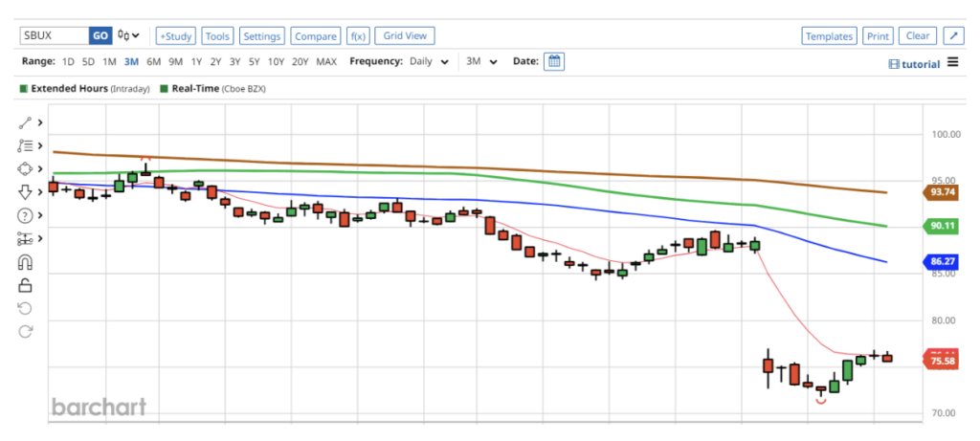Print the chart
This screenshot has height=441, width=980.
tap(879, 36)
